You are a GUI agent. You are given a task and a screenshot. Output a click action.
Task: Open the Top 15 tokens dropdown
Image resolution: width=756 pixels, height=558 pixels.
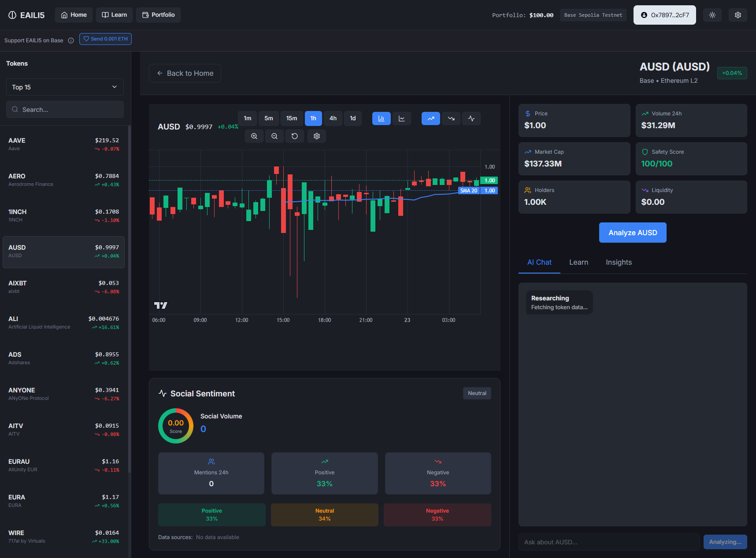pos(64,87)
